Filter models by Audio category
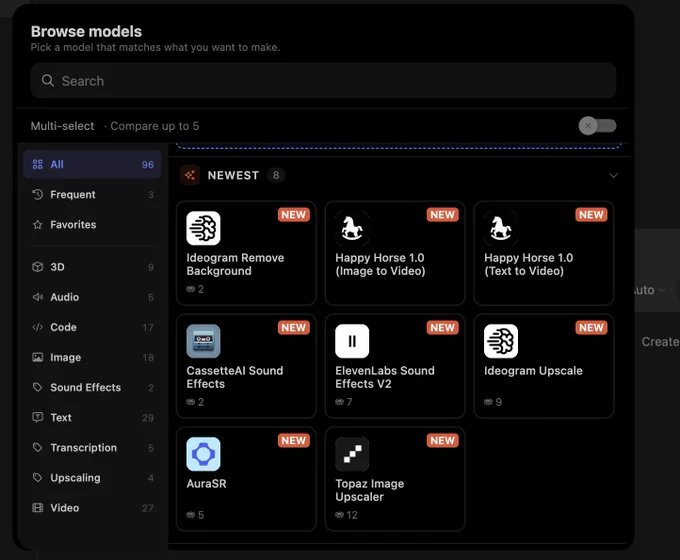 pyautogui.click(x=92, y=297)
